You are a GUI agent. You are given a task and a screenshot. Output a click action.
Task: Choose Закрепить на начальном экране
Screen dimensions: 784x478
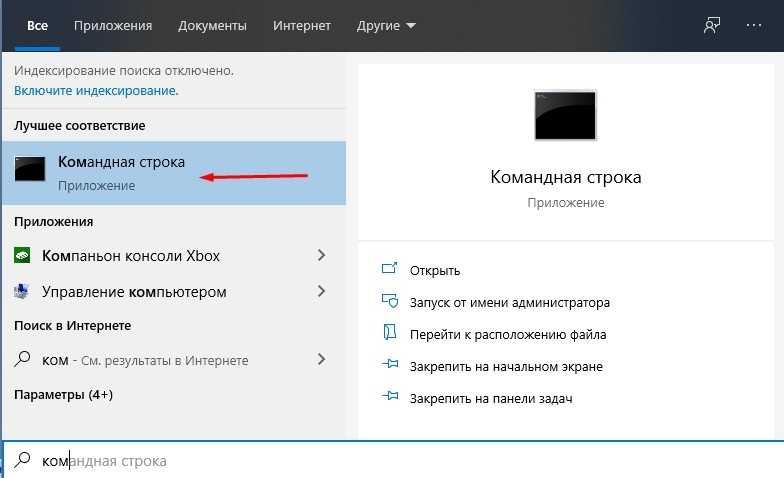click(x=506, y=366)
